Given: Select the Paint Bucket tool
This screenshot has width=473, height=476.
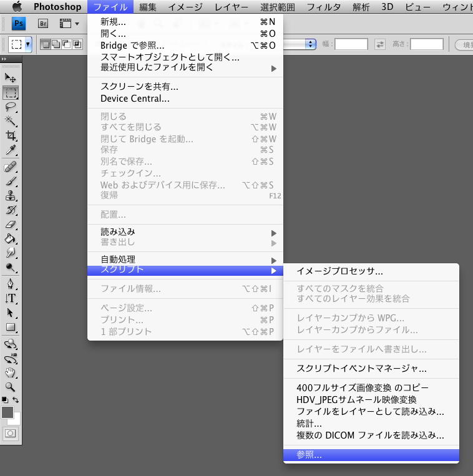Looking at the screenshot, I should pos(11,238).
